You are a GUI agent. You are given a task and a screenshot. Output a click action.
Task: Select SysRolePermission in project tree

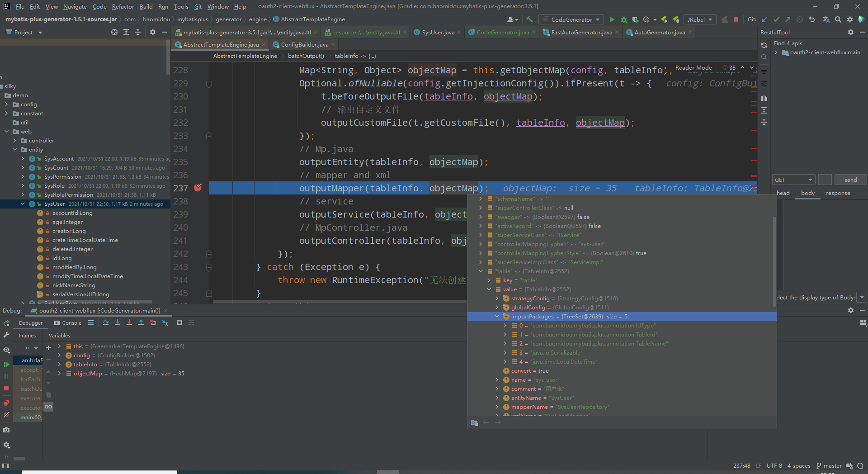[68, 195]
